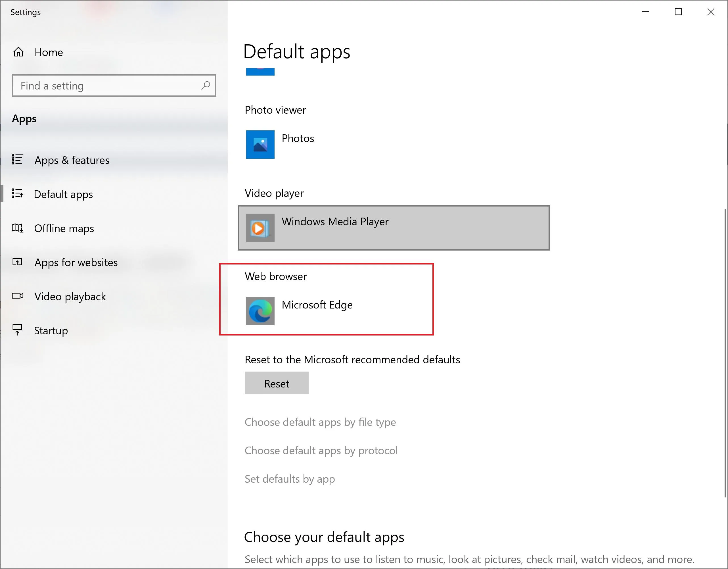Select Default apps in the sidebar

(63, 194)
